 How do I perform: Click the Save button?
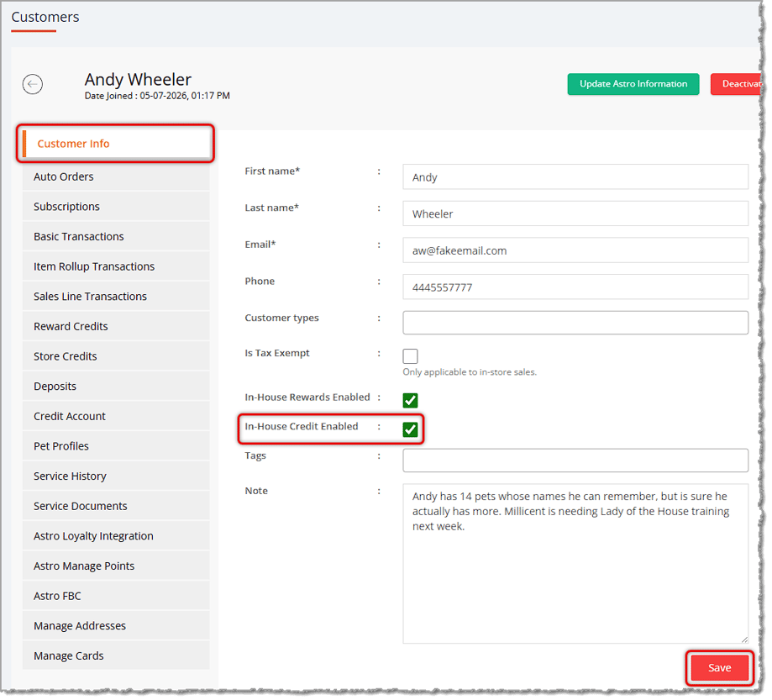719,668
